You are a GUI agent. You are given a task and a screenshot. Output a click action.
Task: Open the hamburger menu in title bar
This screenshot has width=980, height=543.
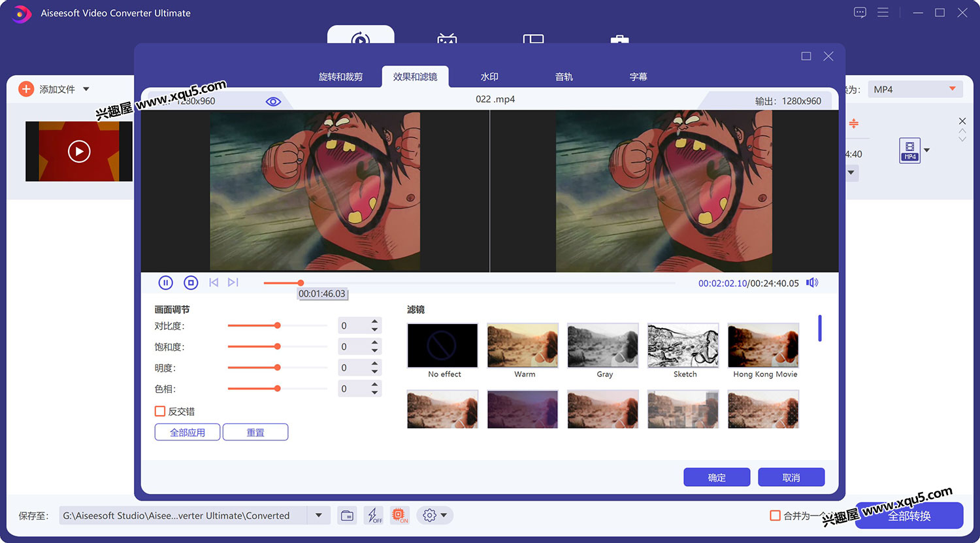click(883, 12)
